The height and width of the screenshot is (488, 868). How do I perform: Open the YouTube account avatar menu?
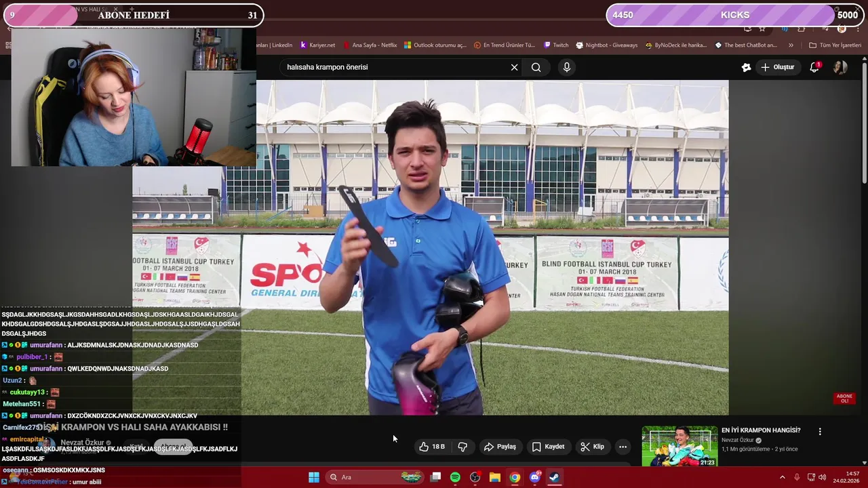840,67
